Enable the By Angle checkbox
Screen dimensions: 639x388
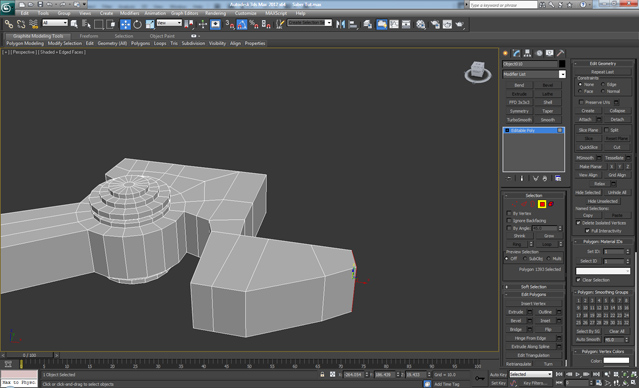[509, 228]
